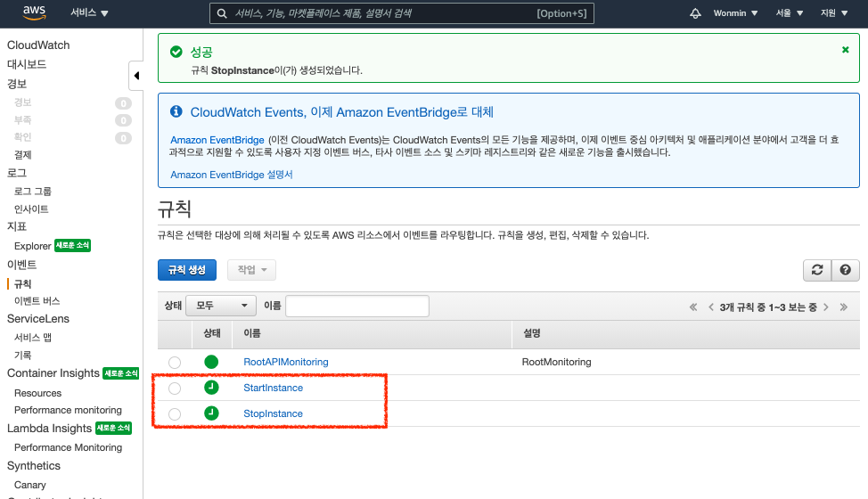Click the top search field
Screen dimensions: 868x499
tap(402, 13)
